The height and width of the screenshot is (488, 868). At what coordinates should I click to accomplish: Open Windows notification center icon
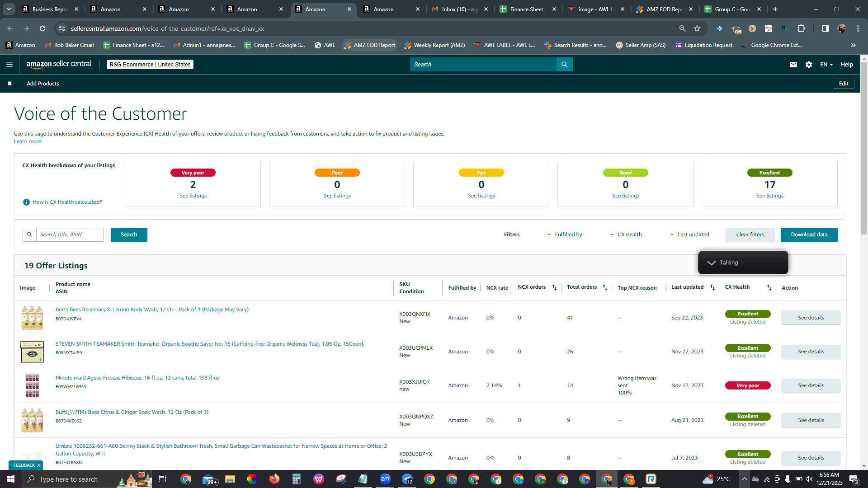tap(854, 479)
